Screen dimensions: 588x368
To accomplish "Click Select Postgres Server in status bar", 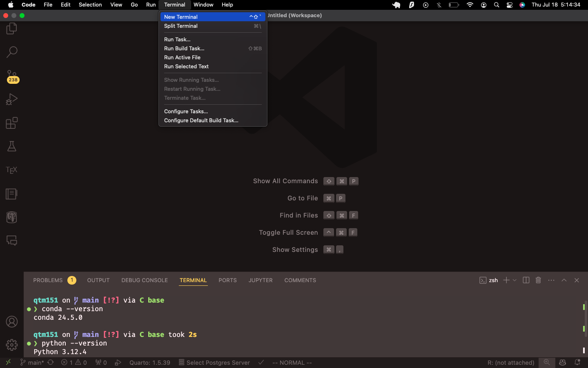I will point(214,363).
